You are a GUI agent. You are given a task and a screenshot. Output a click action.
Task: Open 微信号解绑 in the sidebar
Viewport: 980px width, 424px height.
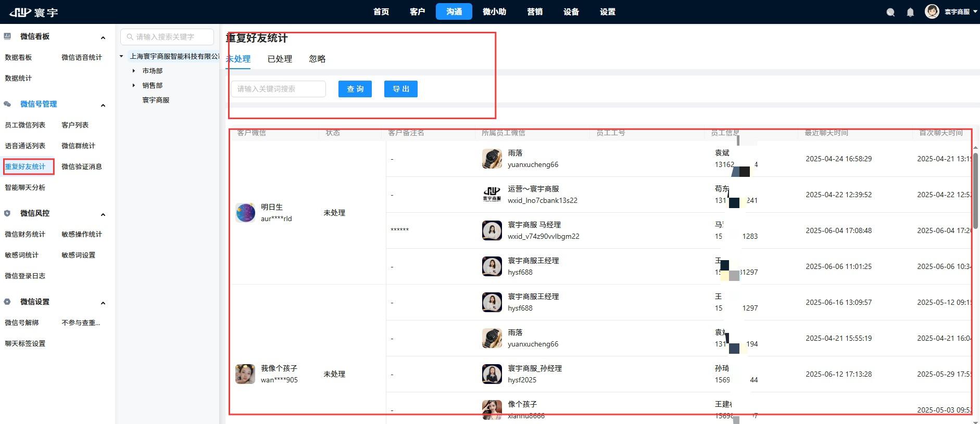22,323
